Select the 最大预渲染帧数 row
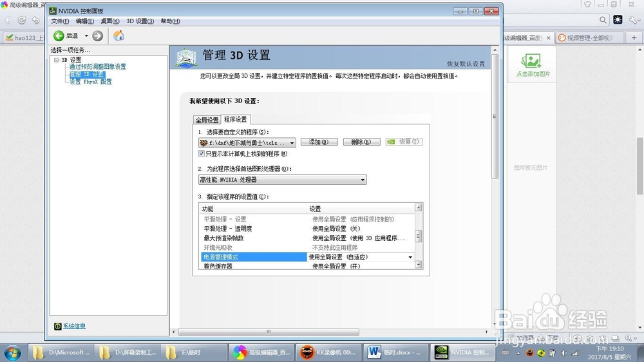Screen dimensions: 644x362 [x=307, y=238]
